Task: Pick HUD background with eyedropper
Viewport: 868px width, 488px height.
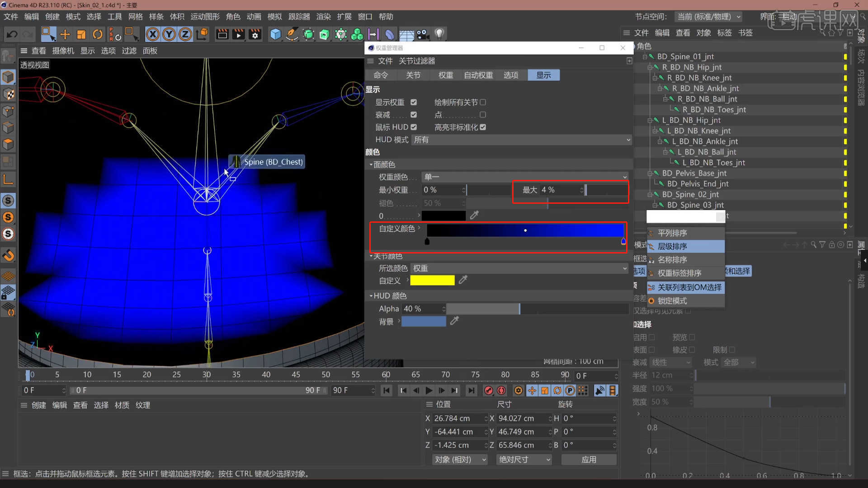Action: (455, 321)
